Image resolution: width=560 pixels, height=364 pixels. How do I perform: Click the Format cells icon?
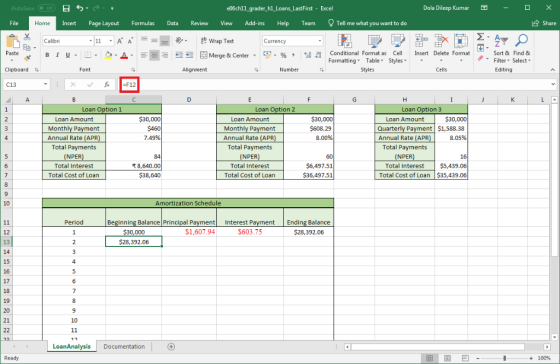[x=461, y=41]
